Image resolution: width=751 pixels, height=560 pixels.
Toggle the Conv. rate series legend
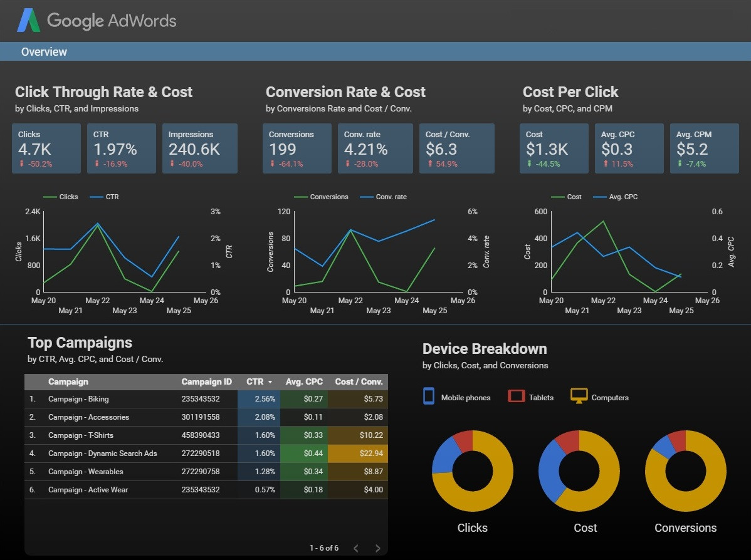tap(383, 197)
